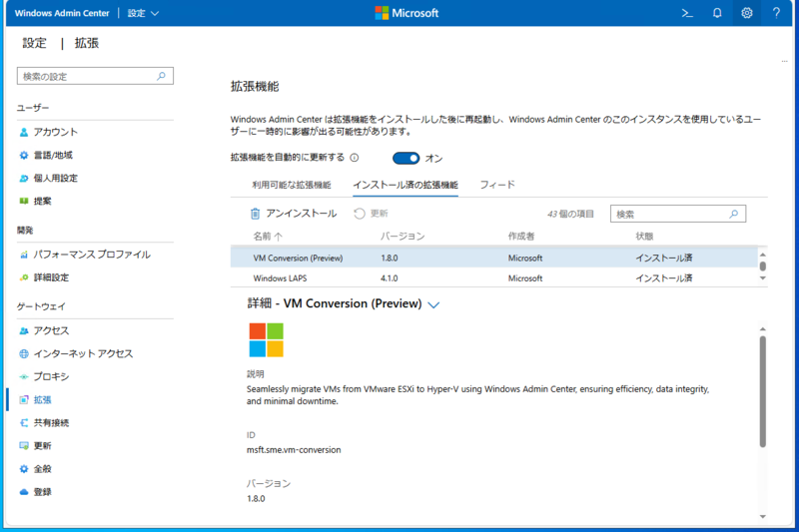799x532 pixels.
Task: Click the more options ellipsis at top right
Action: [784, 62]
